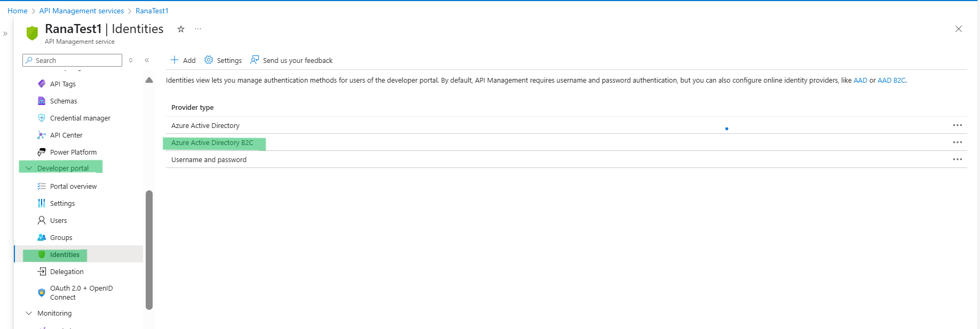Click the Home breadcrumb link
The height and width of the screenshot is (329, 980).
point(18,11)
